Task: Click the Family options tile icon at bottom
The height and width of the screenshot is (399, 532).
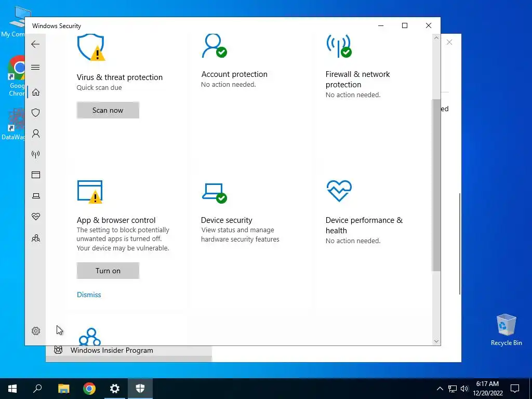Action: pyautogui.click(x=90, y=337)
